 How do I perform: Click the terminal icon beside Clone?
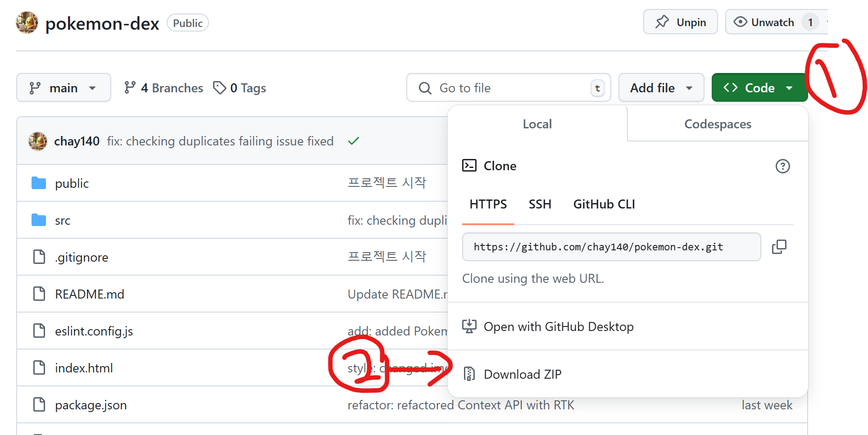[x=469, y=166]
